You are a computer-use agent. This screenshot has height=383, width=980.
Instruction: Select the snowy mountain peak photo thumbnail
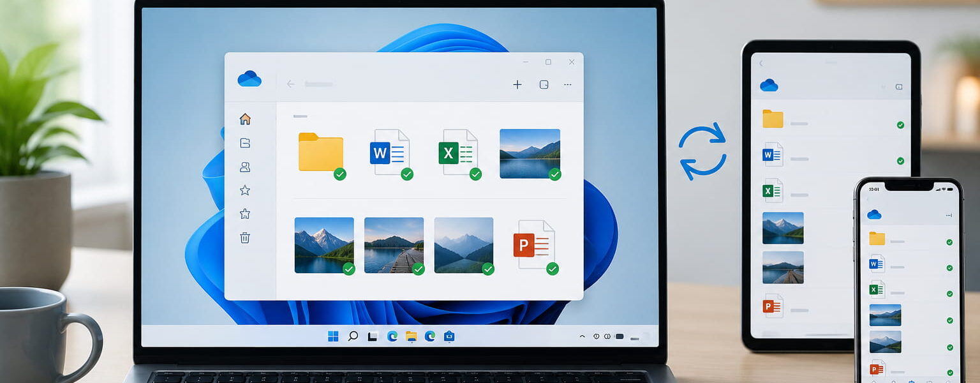(x=324, y=245)
